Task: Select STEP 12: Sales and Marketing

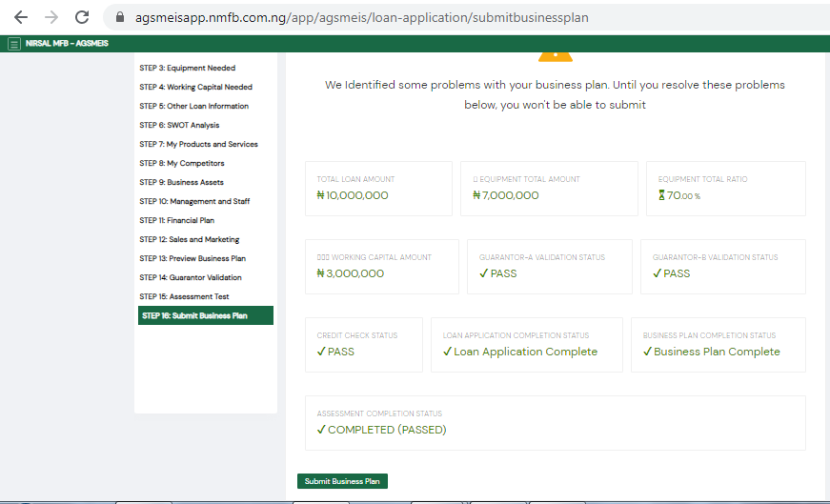Action: pyautogui.click(x=189, y=239)
